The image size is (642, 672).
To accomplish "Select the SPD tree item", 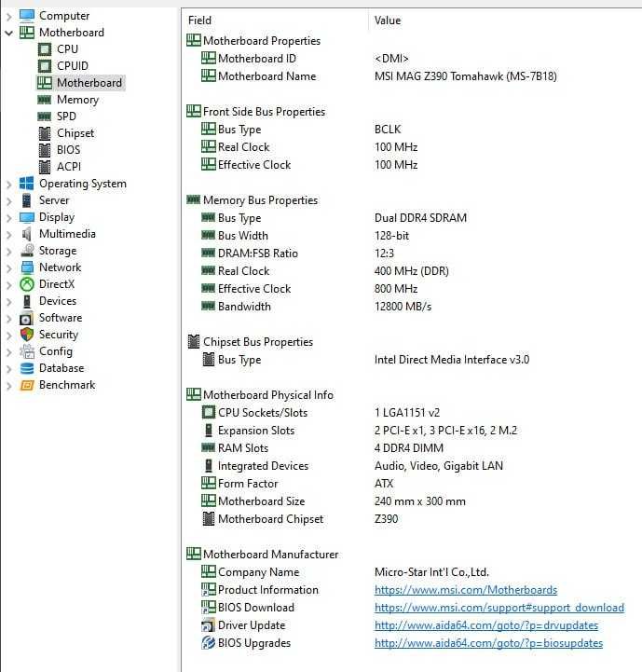I will point(66,117).
